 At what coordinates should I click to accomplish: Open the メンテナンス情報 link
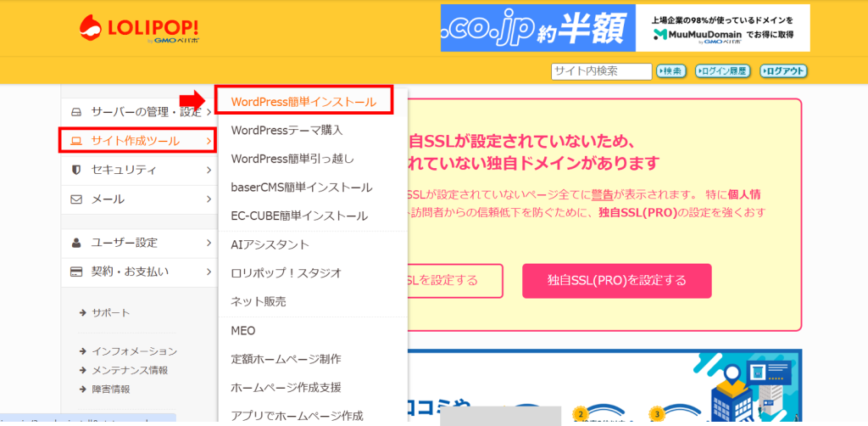[x=130, y=370]
